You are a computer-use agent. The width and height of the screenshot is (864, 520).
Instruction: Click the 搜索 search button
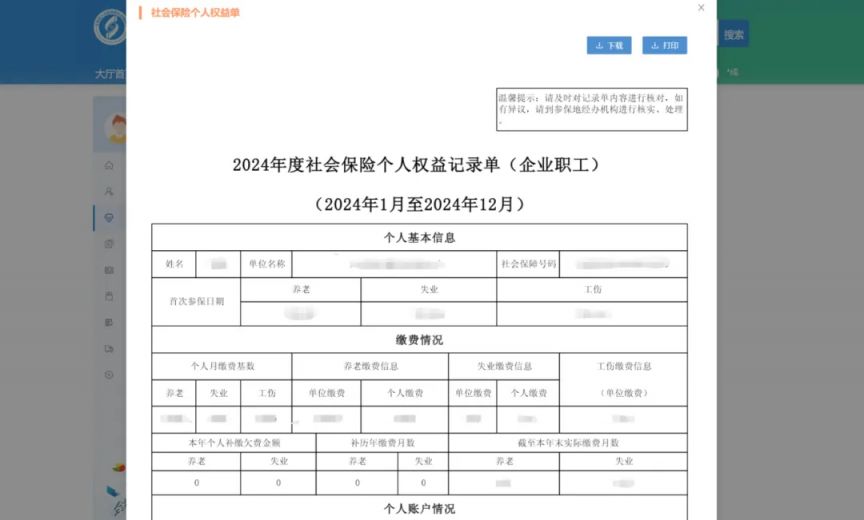click(734, 34)
